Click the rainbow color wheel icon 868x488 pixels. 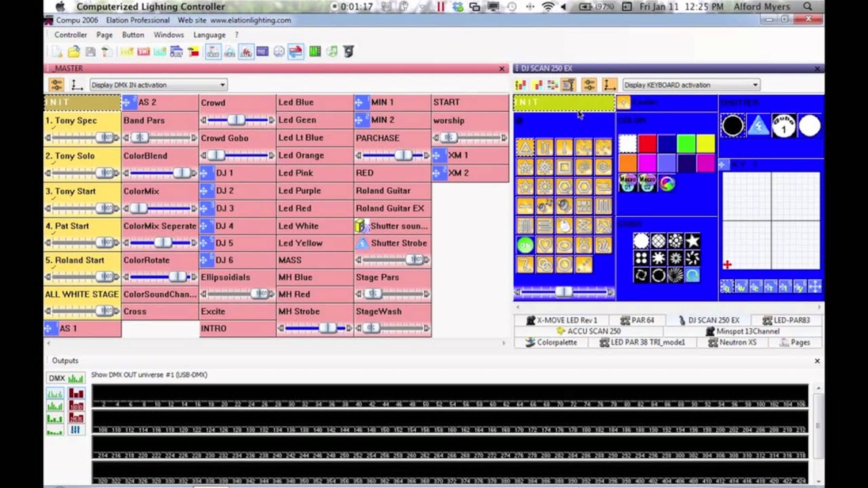[667, 183]
